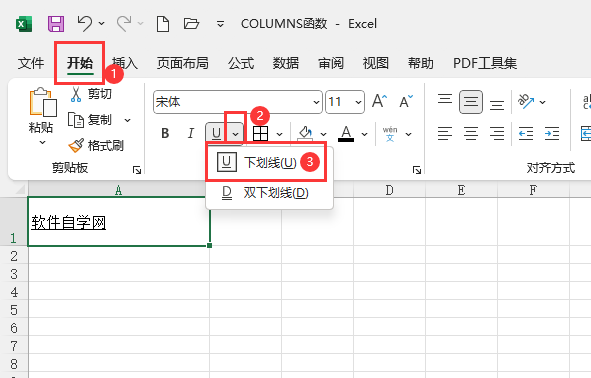591x378 pixels.
Task: Expand the 粘贴 options arrow
Action: coord(42,142)
